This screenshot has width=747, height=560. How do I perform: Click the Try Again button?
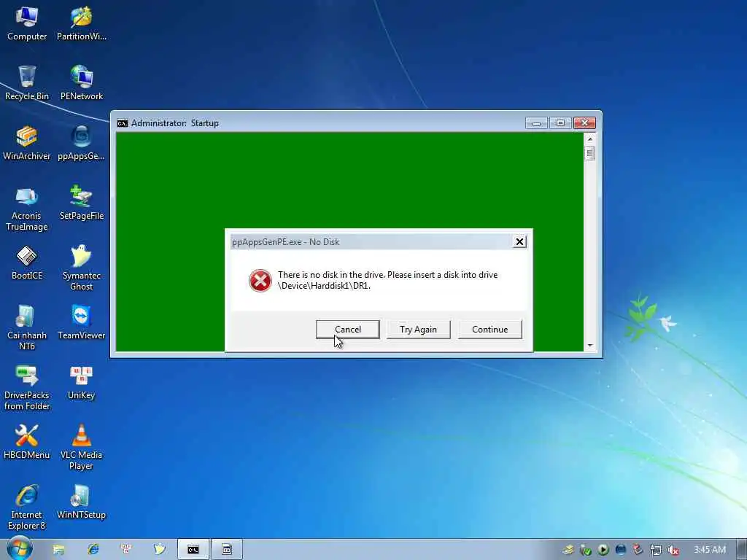click(418, 329)
